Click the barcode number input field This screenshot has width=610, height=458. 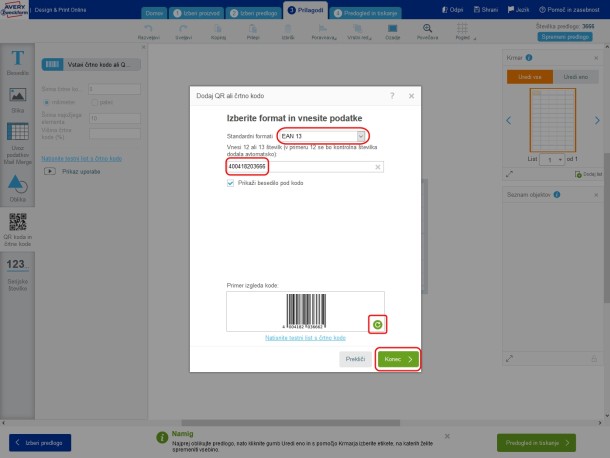pos(298,167)
